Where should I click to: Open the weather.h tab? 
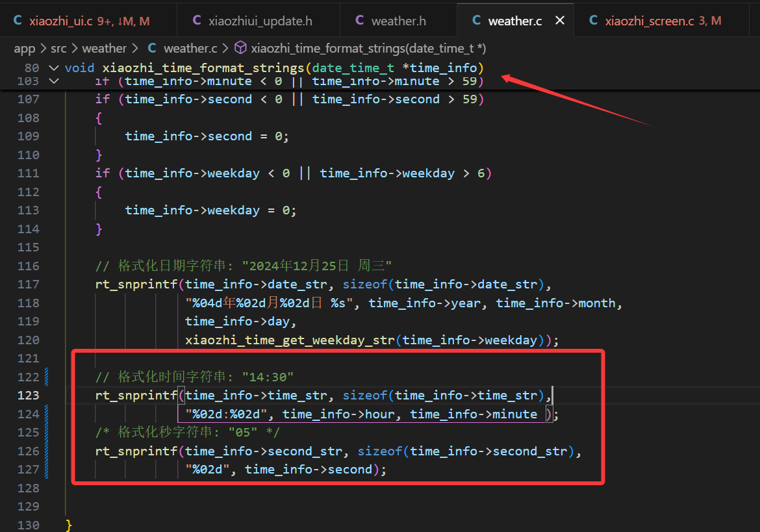[x=398, y=21]
